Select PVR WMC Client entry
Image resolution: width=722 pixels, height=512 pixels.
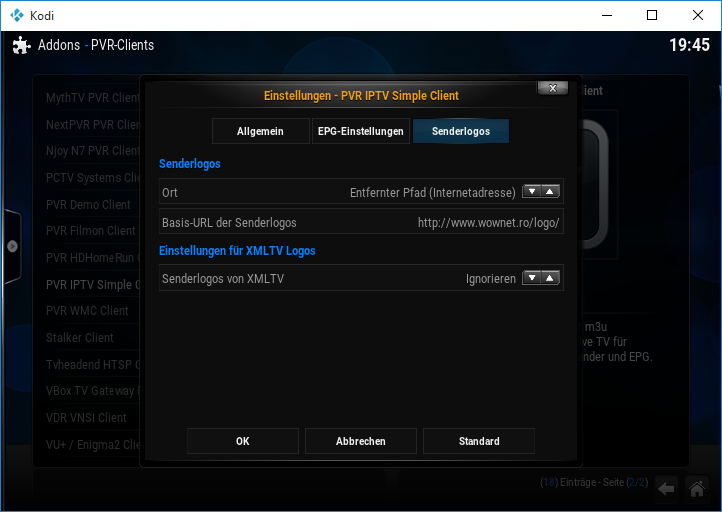87,311
